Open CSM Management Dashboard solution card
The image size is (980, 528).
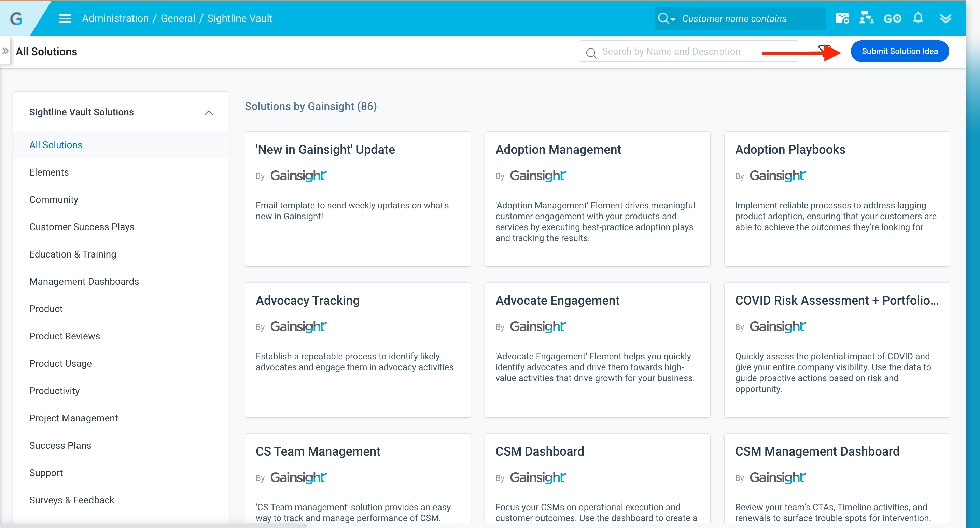(x=837, y=478)
